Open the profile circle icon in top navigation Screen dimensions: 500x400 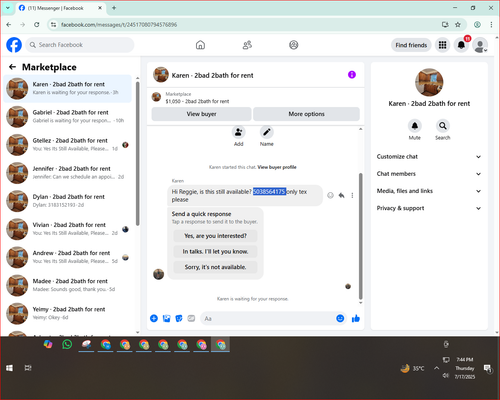click(294, 45)
